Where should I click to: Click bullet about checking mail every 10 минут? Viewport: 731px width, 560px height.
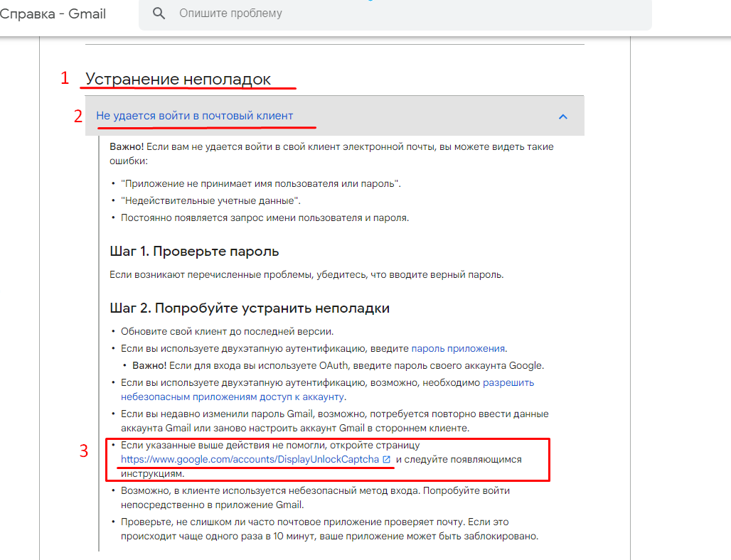pos(330,529)
